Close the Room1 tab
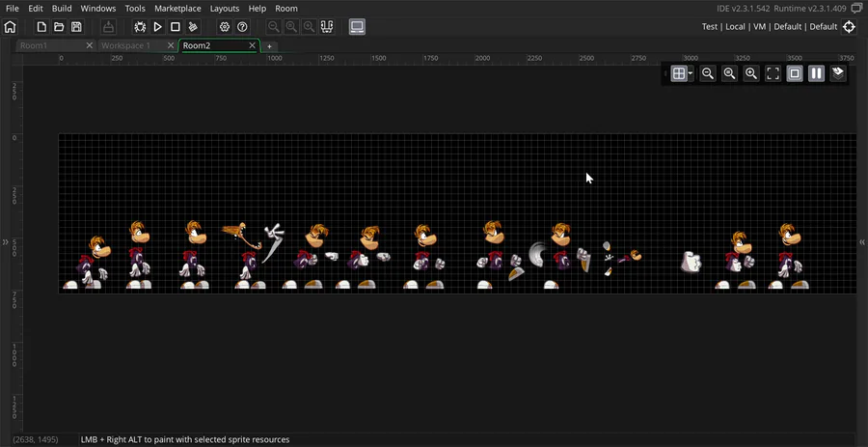 pos(89,45)
